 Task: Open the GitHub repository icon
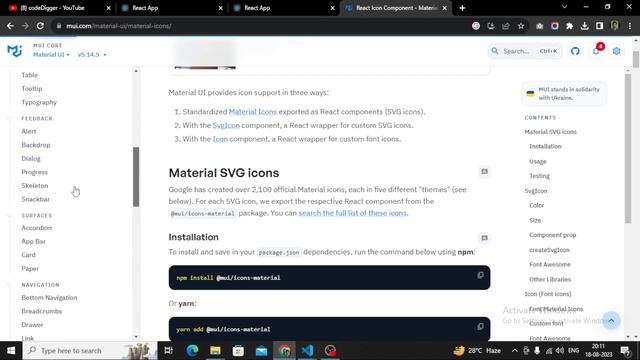[x=575, y=51]
